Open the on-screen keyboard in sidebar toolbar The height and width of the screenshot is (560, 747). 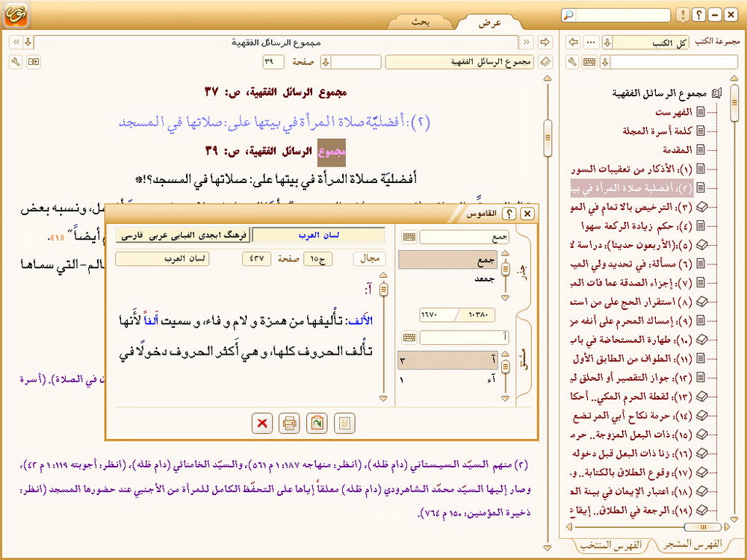tap(589, 62)
